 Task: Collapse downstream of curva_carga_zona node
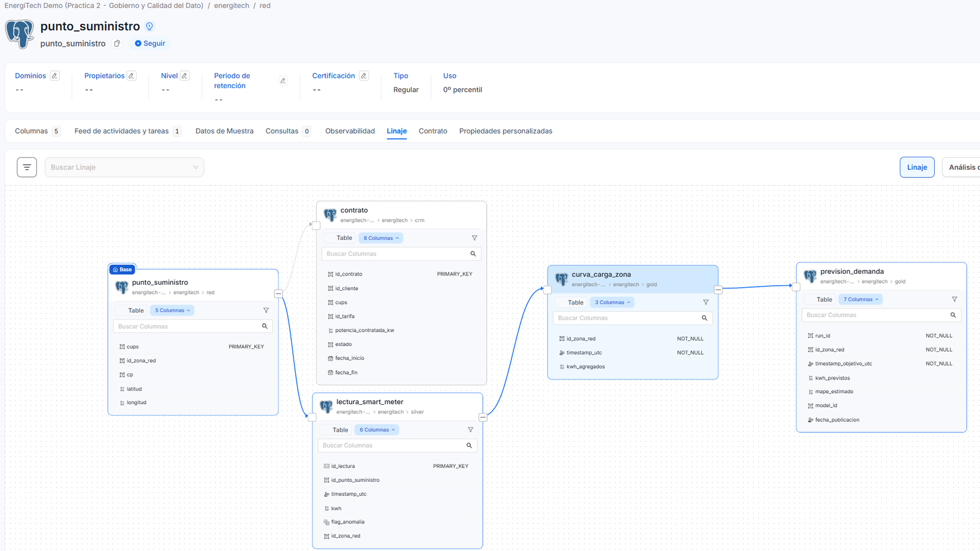click(x=718, y=290)
